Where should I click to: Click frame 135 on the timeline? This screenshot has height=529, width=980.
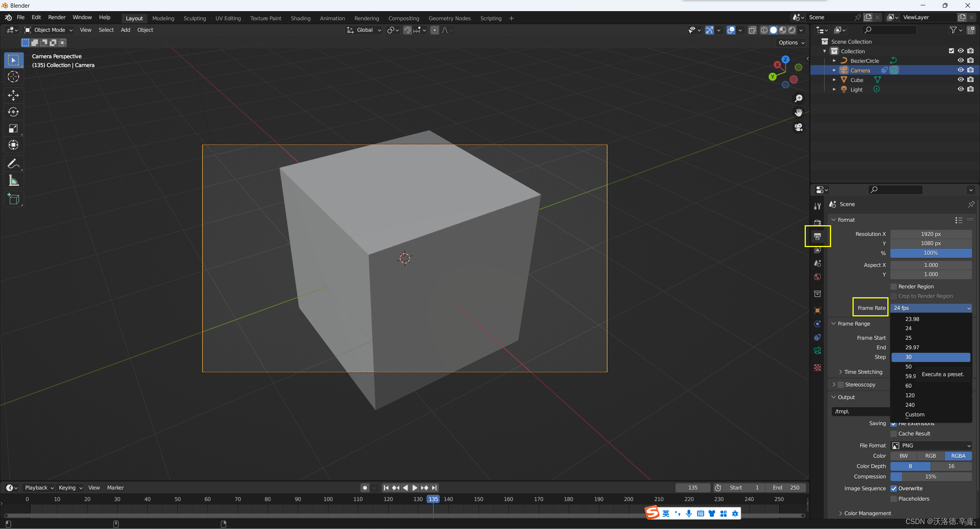coord(433,498)
